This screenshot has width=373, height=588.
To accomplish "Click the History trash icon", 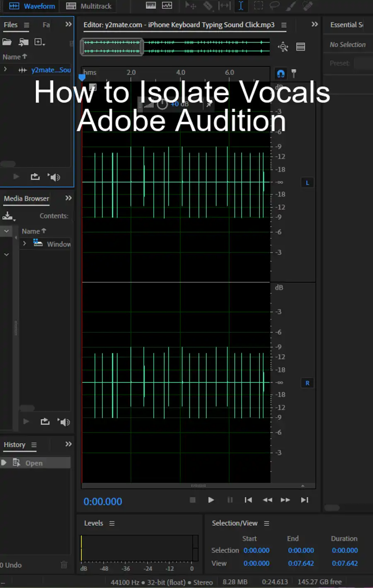I will point(64,564).
